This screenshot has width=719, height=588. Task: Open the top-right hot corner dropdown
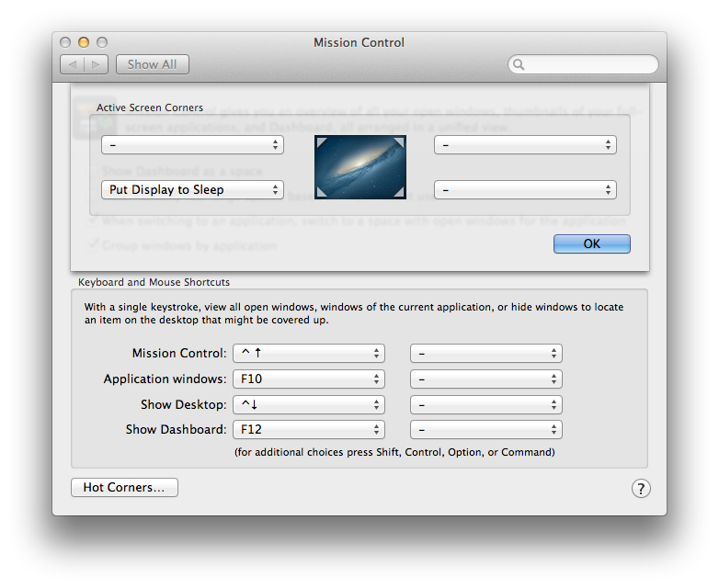click(x=525, y=145)
